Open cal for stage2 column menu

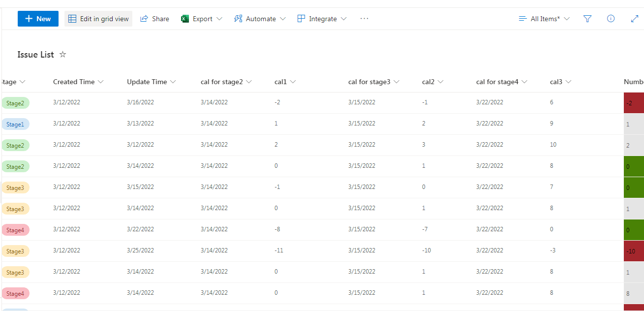pos(226,82)
